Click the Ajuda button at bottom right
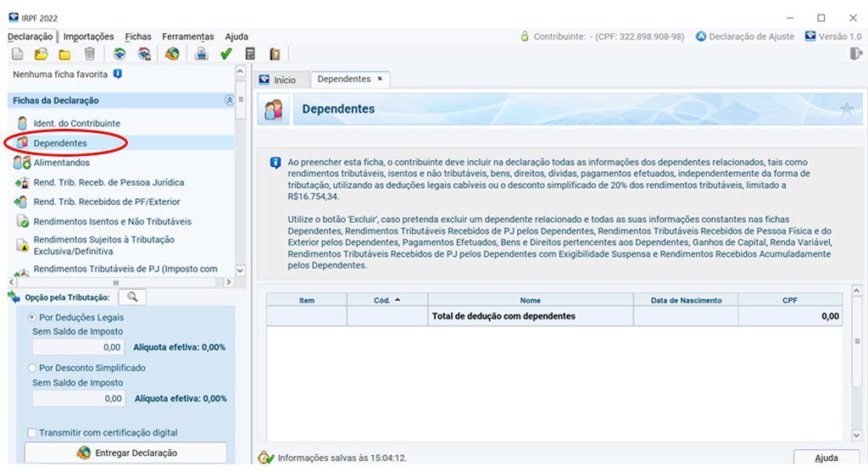 [826, 458]
